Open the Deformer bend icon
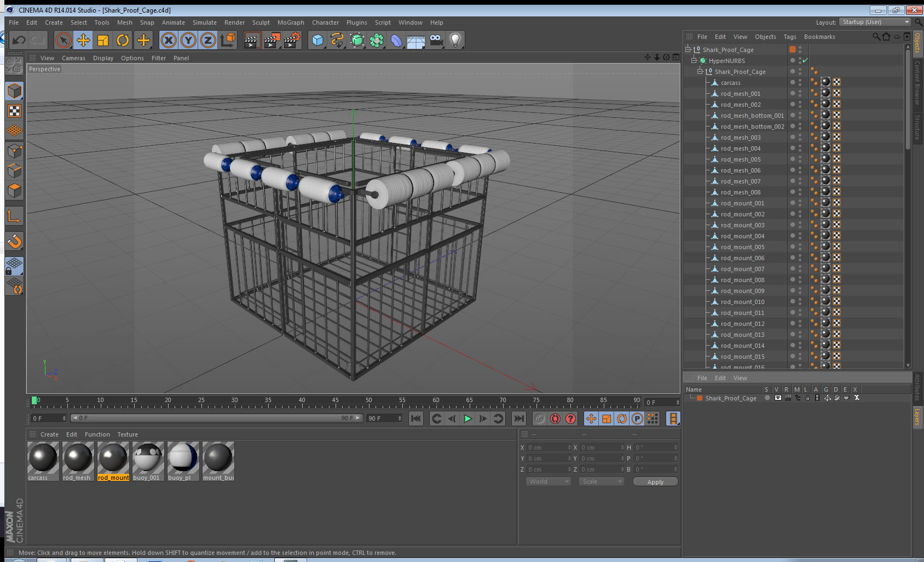The height and width of the screenshot is (562, 924). coord(396,40)
